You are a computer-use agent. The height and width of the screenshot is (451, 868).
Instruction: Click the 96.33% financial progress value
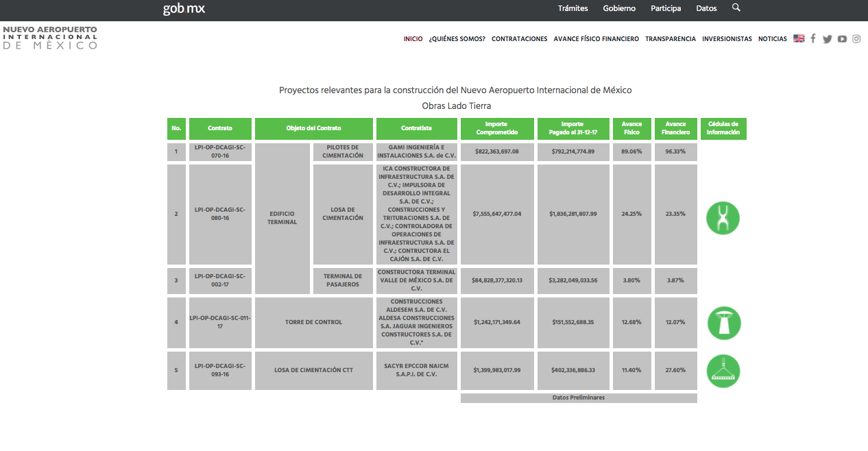point(676,151)
